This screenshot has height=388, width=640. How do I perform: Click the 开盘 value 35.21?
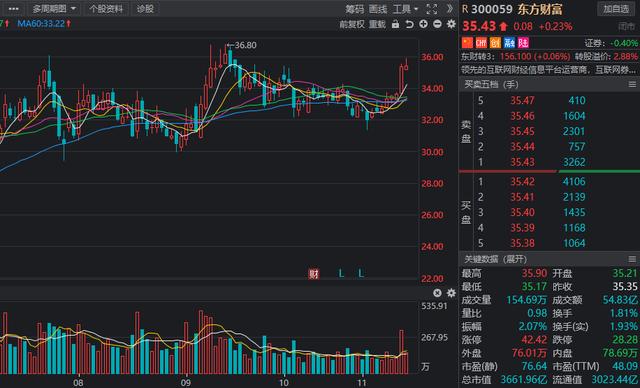tap(625, 273)
